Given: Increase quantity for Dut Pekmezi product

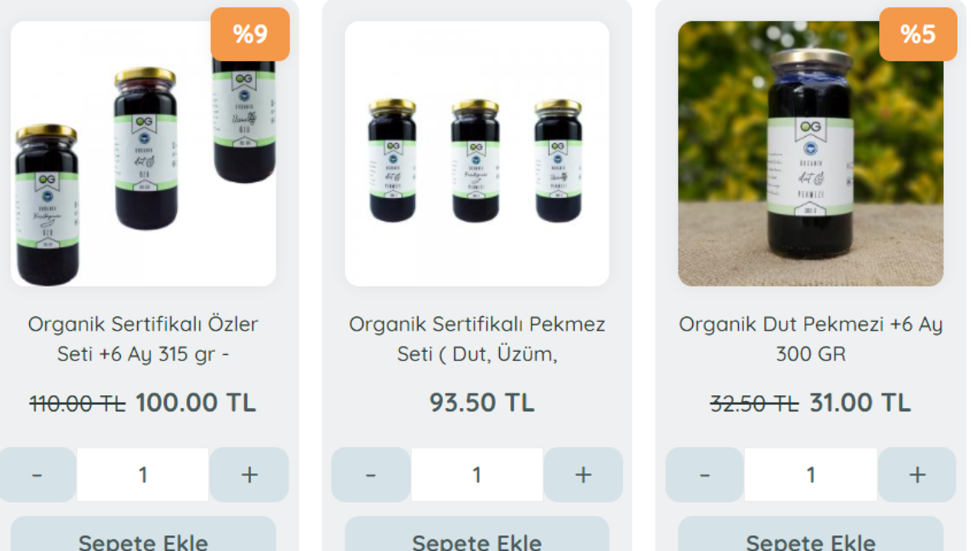Looking at the screenshot, I should click(917, 474).
